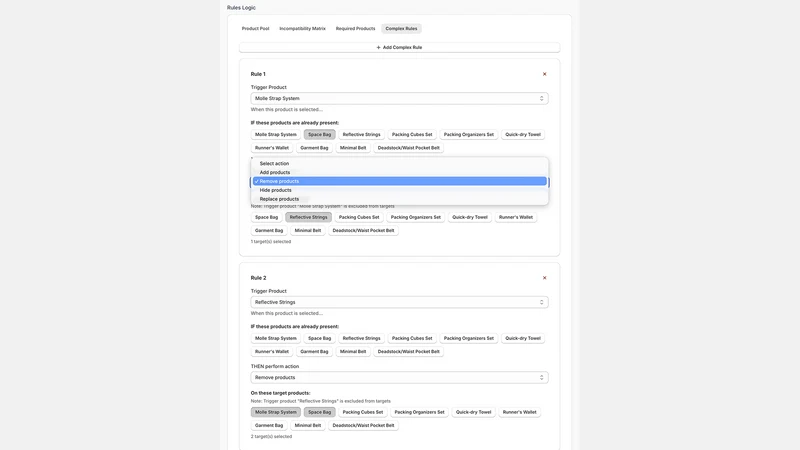Toggle Packing Organizers Set condition in Rule 2

point(468,338)
